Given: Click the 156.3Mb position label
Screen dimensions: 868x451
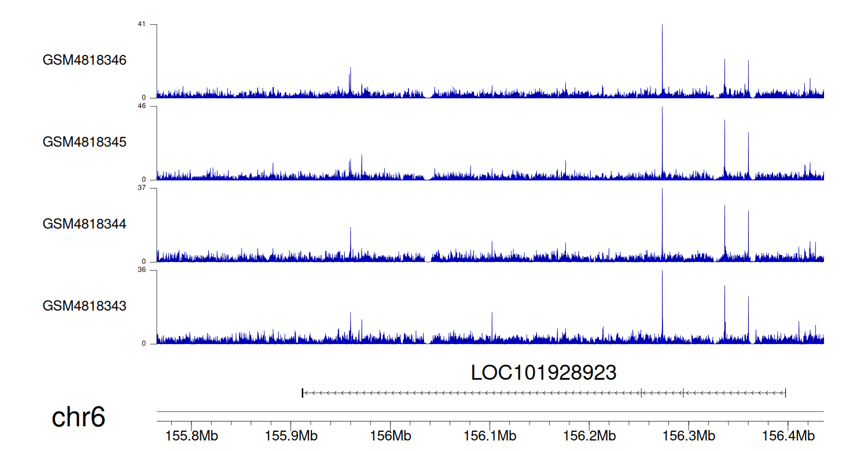Looking at the screenshot, I should pyautogui.click(x=689, y=435).
